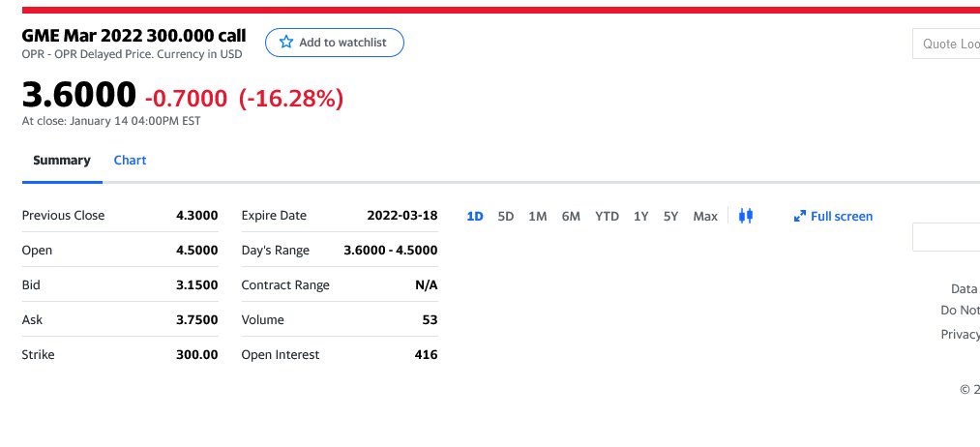This screenshot has height=447, width=980.
Task: Click the Expire Date label
Action: [x=274, y=216]
